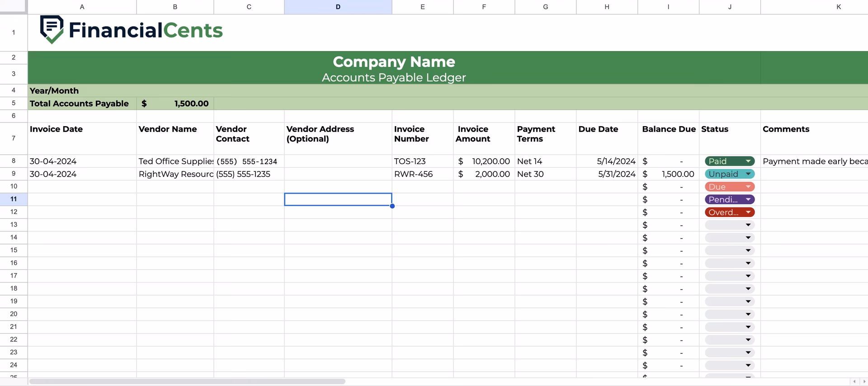
Task: Select the 1,500.00 balance due in row 9
Action: click(x=669, y=174)
